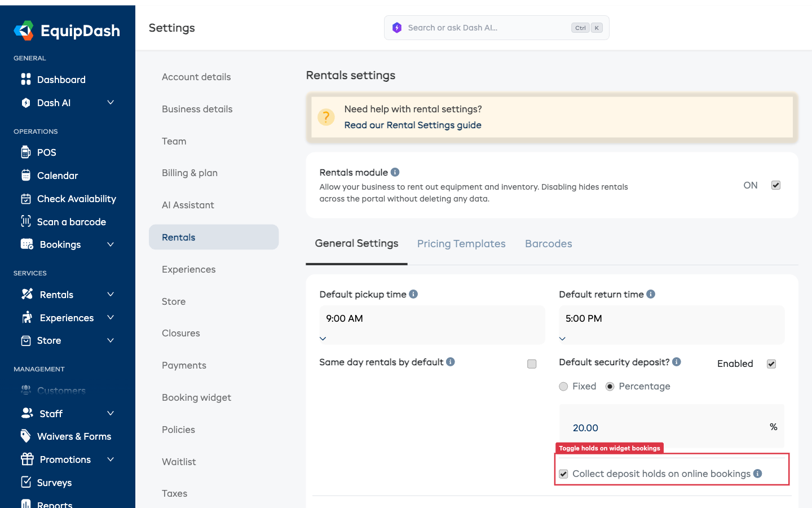This screenshot has width=812, height=508.
Task: Expand the Store sidebar chevron
Action: click(111, 340)
